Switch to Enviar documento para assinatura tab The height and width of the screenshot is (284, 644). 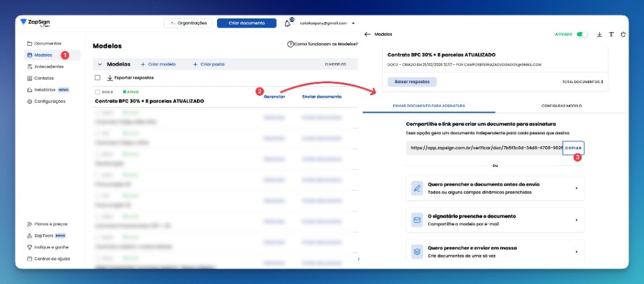point(429,106)
